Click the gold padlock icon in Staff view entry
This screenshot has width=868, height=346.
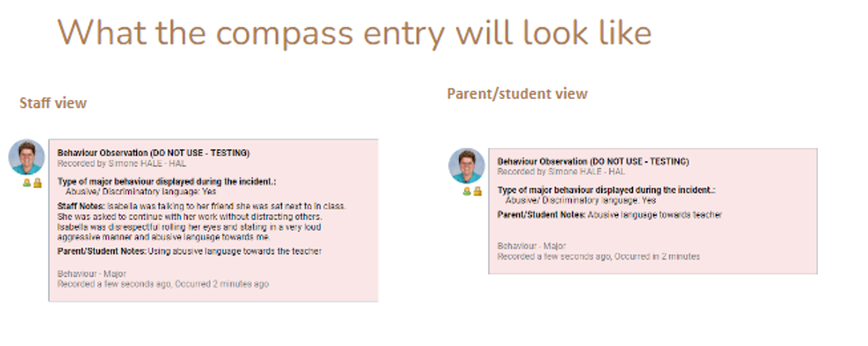coord(37,183)
